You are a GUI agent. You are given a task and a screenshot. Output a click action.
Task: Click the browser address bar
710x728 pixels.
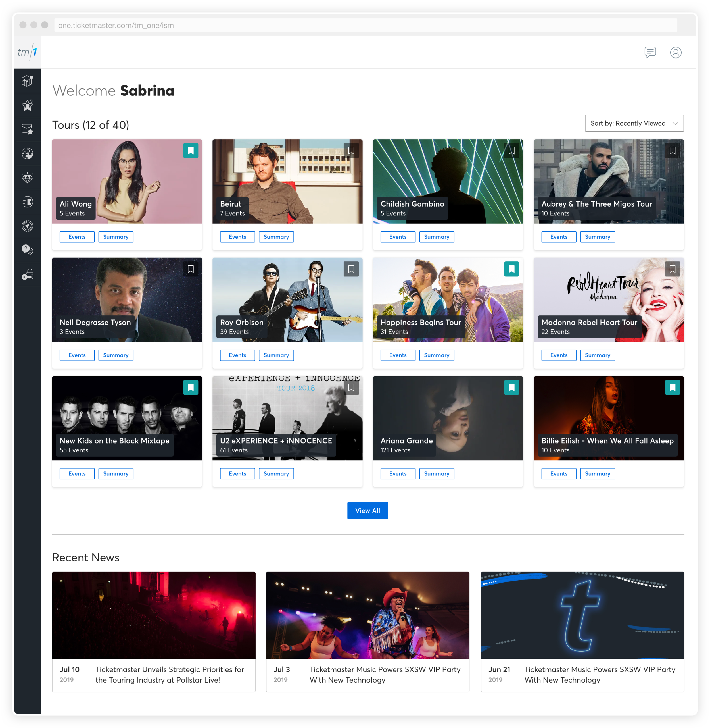(366, 25)
